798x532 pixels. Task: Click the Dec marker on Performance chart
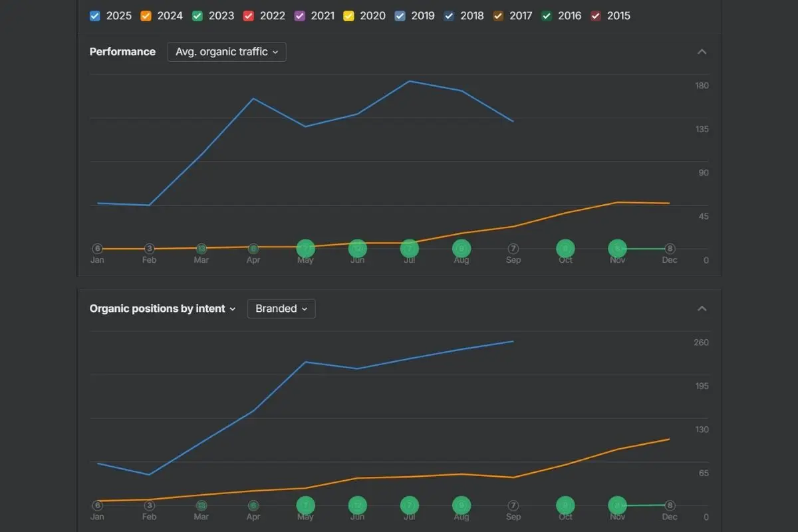670,249
